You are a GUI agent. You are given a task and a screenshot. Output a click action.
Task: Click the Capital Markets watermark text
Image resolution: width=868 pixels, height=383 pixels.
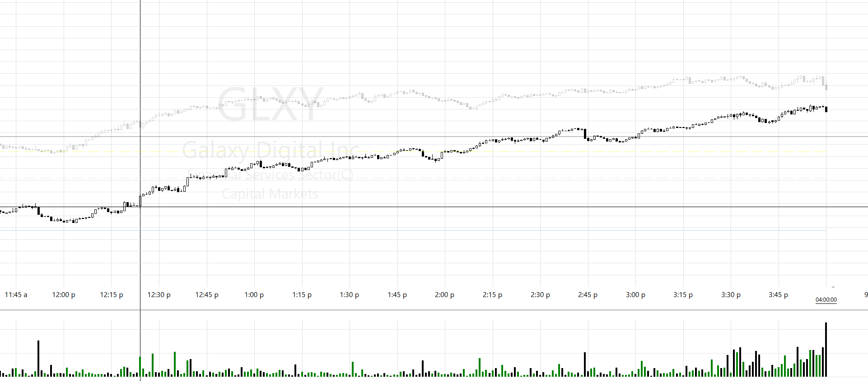[x=270, y=194]
